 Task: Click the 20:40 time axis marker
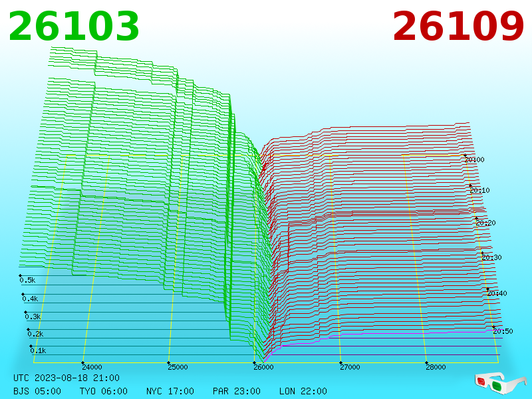click(x=497, y=293)
